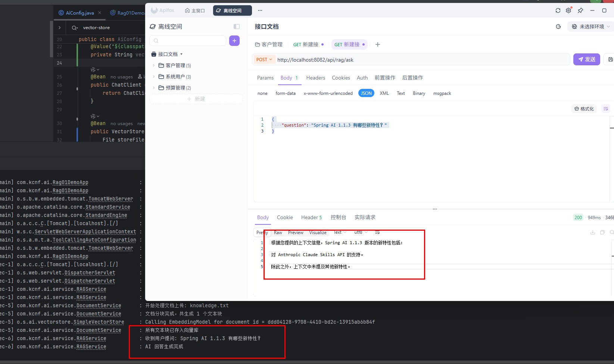Open the 控制台 response tab
This screenshot has height=364, width=614.
pos(338,217)
